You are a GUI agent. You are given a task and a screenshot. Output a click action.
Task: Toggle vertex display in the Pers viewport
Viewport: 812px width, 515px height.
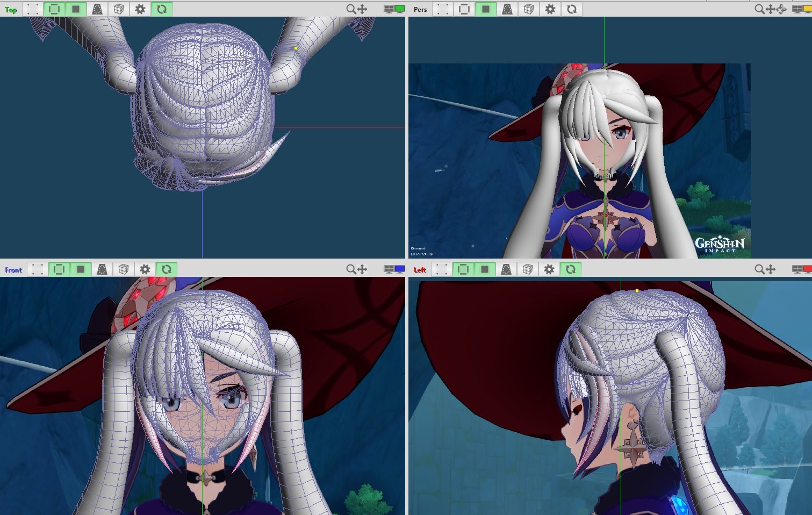[x=443, y=9]
